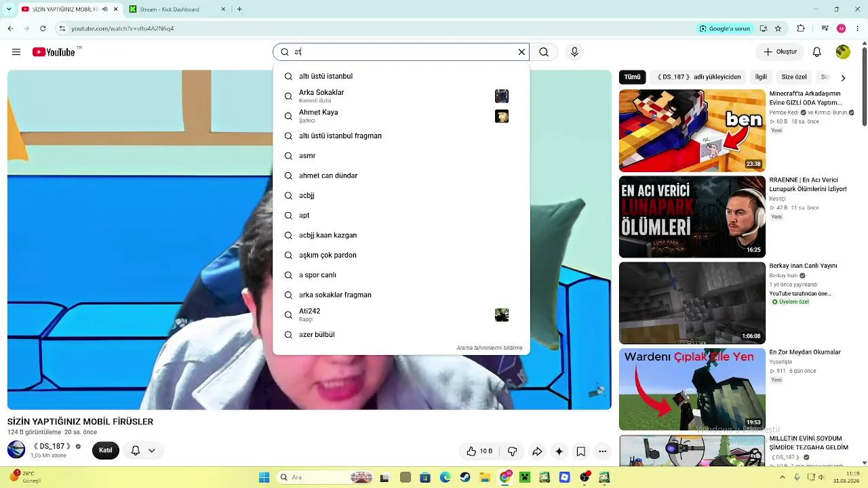868x488 pixels.
Task: Open Minecraft 'GİZLİ ODA' video thumbnail
Action: pyautogui.click(x=692, y=131)
